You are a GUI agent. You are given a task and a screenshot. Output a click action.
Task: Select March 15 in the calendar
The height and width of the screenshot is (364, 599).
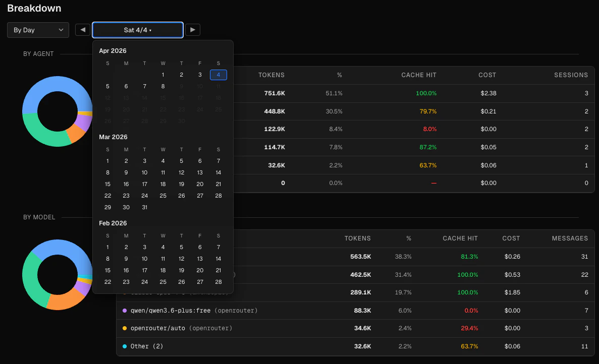click(x=107, y=184)
